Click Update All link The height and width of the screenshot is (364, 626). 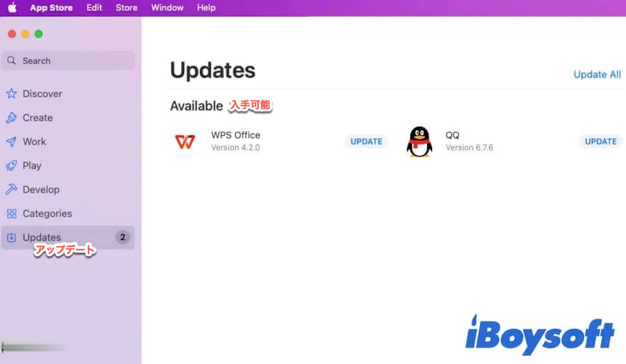click(597, 75)
